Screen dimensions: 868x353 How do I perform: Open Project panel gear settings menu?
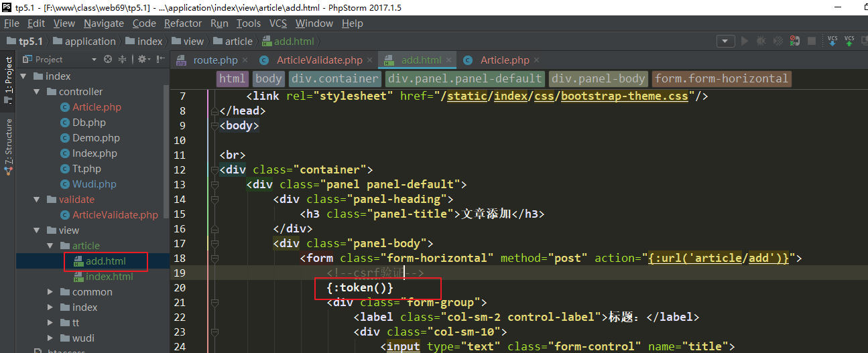pos(143,59)
